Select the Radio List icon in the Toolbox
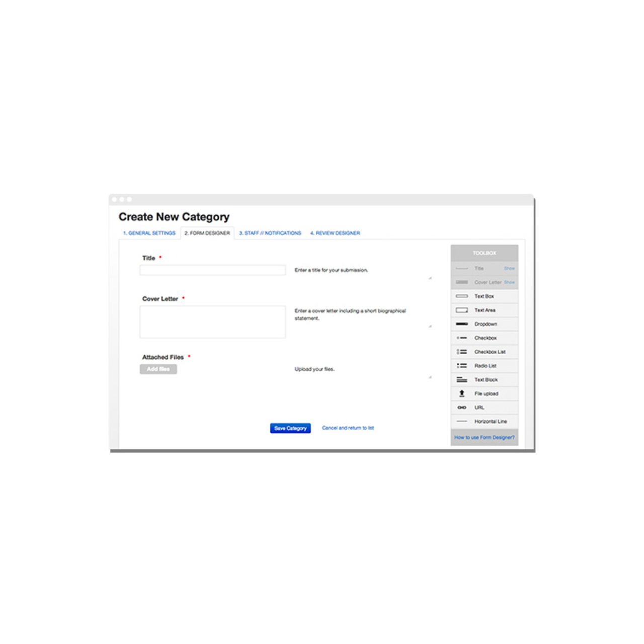 [x=461, y=365]
